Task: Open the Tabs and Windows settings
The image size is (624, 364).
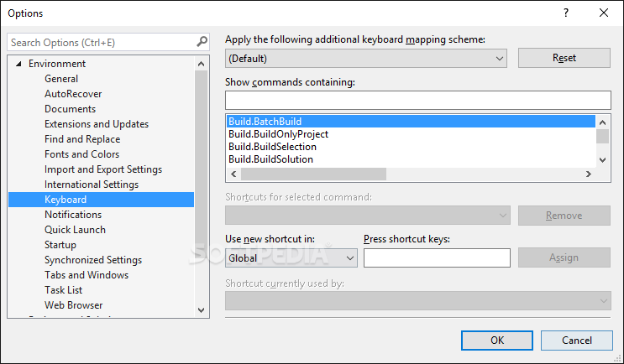Action: coord(87,275)
